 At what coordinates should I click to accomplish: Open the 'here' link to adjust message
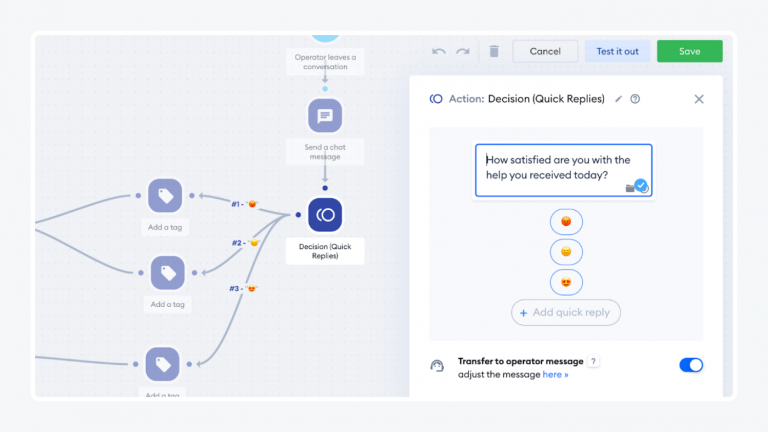point(555,374)
